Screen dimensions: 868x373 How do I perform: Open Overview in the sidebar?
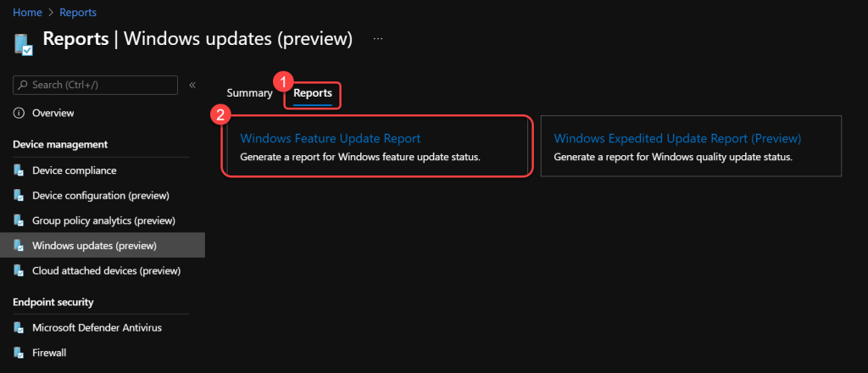pos(53,113)
